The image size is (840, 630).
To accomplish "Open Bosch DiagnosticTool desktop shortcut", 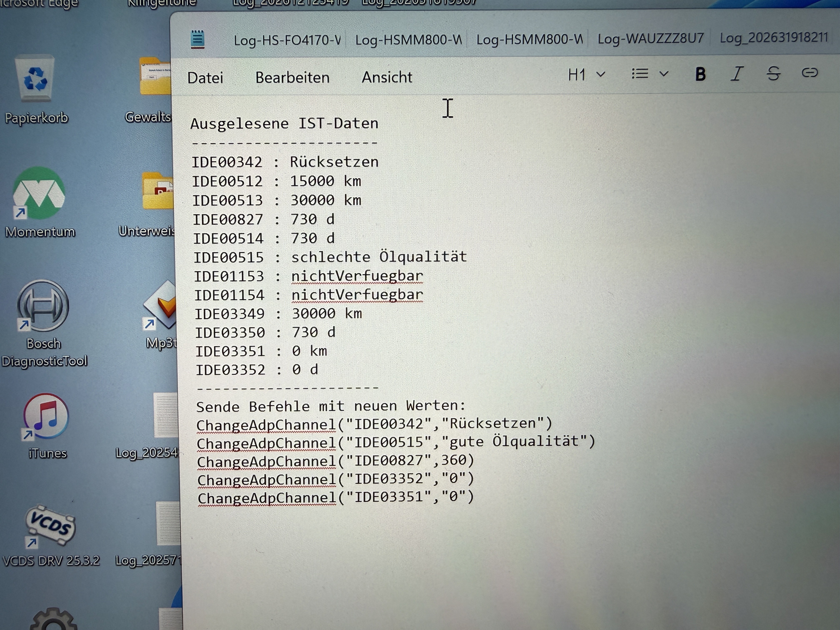I will point(43,306).
